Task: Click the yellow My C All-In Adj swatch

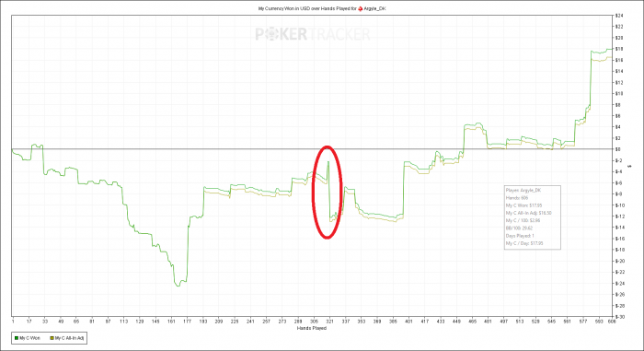Action: (52, 338)
